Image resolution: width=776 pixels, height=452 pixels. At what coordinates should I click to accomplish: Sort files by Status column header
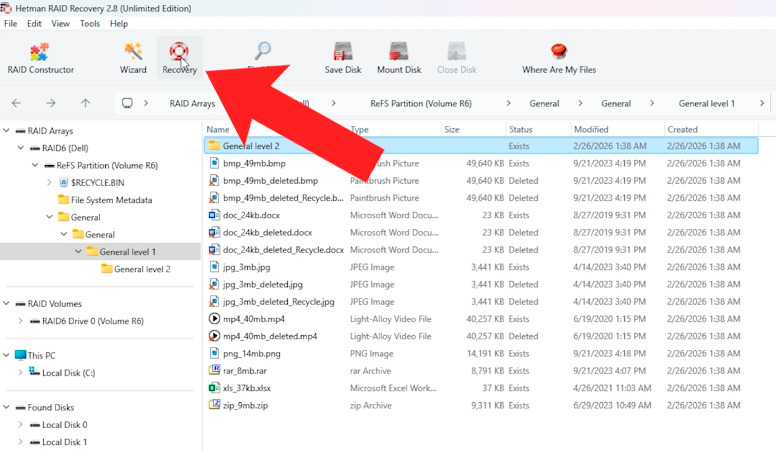[521, 129]
